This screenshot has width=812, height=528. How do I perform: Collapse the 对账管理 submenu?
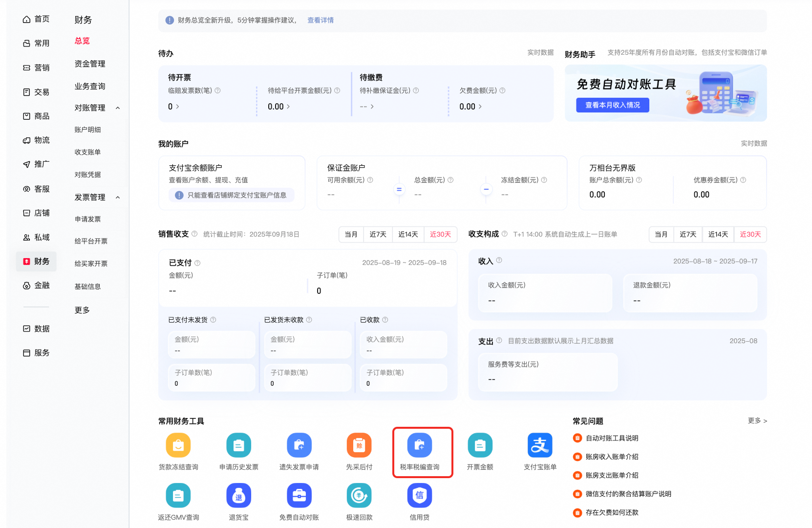(118, 108)
